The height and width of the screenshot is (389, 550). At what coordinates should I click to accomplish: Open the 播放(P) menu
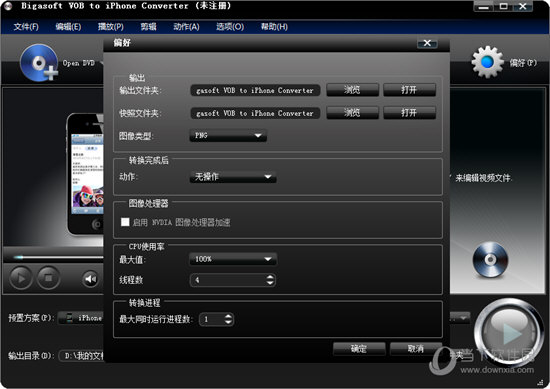[x=111, y=27]
